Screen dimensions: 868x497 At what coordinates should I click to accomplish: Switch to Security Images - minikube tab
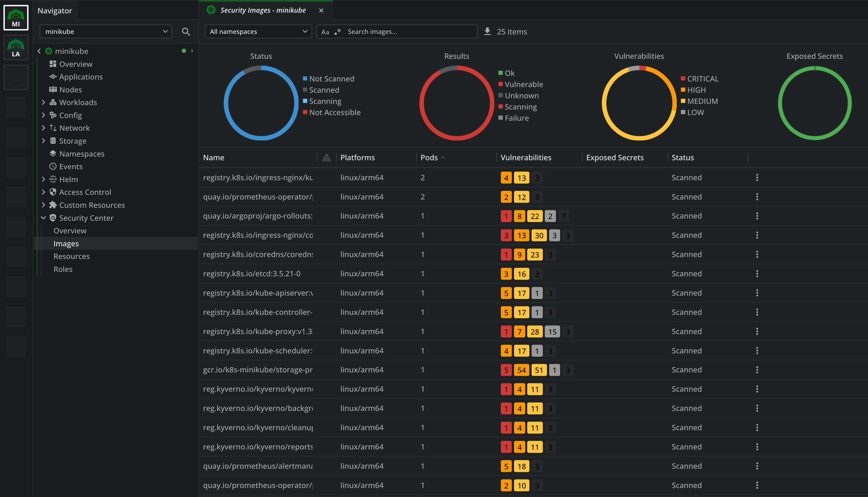point(262,10)
